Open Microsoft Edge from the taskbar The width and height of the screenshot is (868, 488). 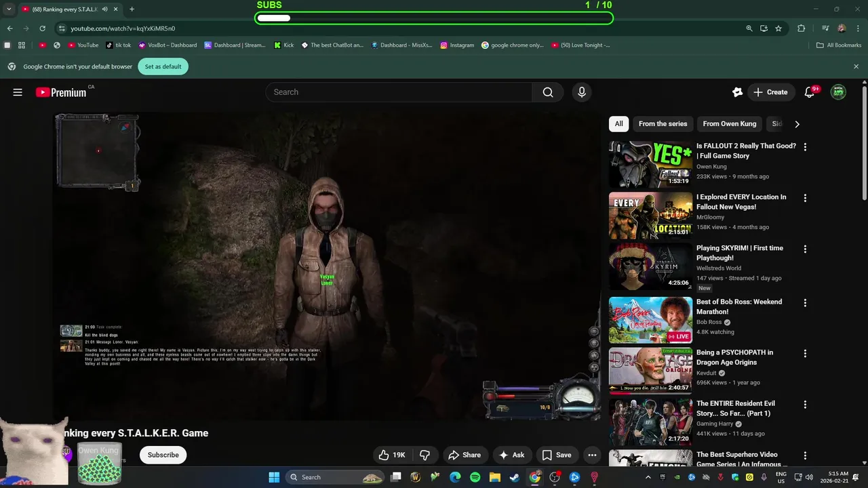coord(455,477)
